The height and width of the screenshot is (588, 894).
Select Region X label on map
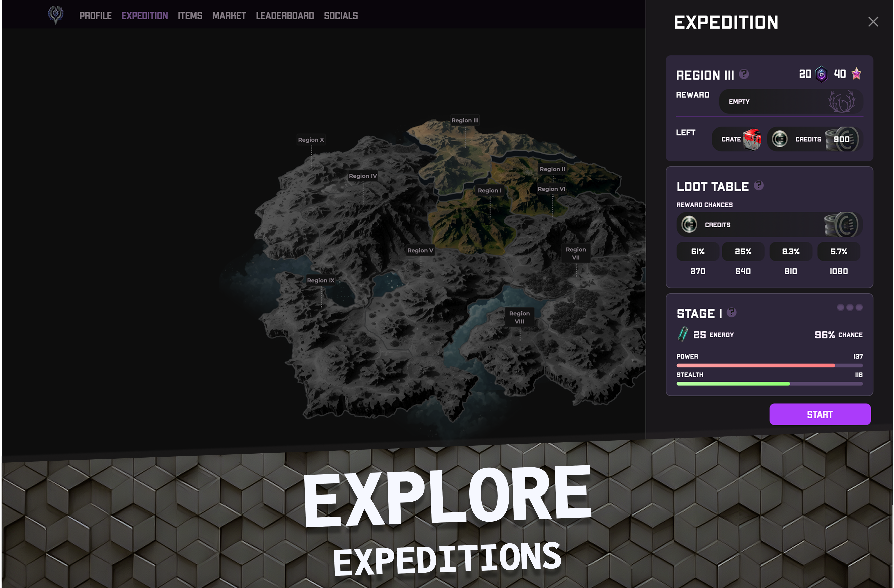pyautogui.click(x=311, y=140)
